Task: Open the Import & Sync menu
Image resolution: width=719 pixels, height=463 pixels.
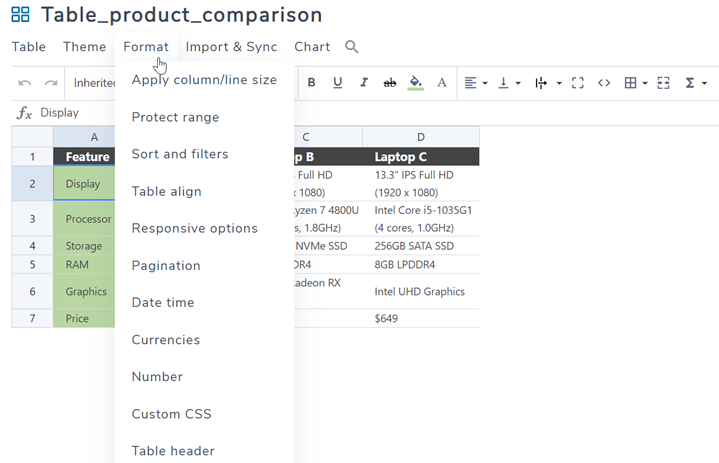Action: [x=231, y=47]
